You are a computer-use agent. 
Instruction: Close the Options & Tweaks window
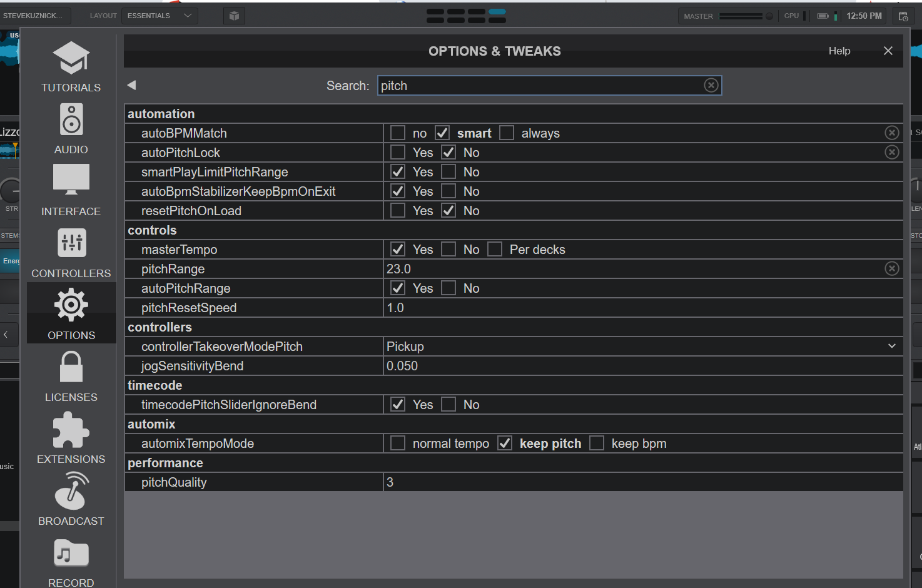(x=888, y=51)
